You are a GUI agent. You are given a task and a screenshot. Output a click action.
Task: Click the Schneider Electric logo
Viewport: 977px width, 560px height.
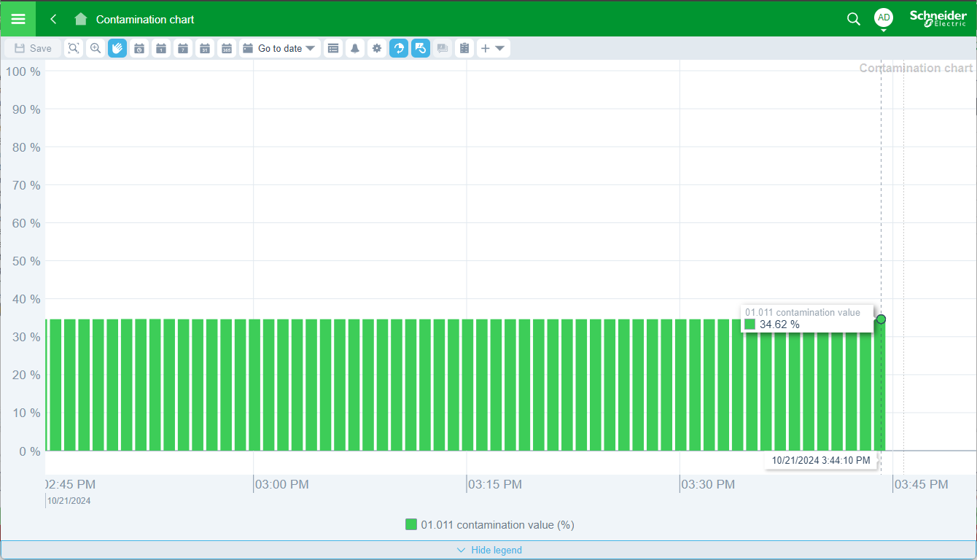tap(938, 18)
